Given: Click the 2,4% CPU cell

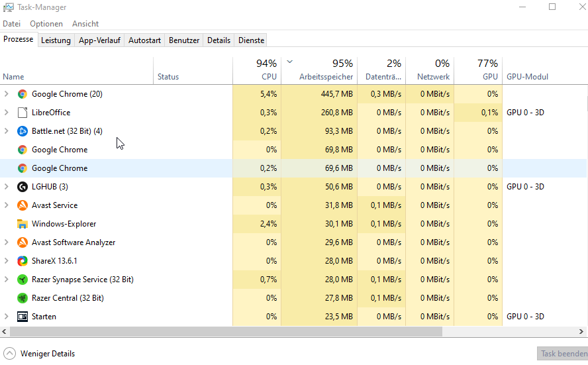Looking at the screenshot, I should 257,224.
